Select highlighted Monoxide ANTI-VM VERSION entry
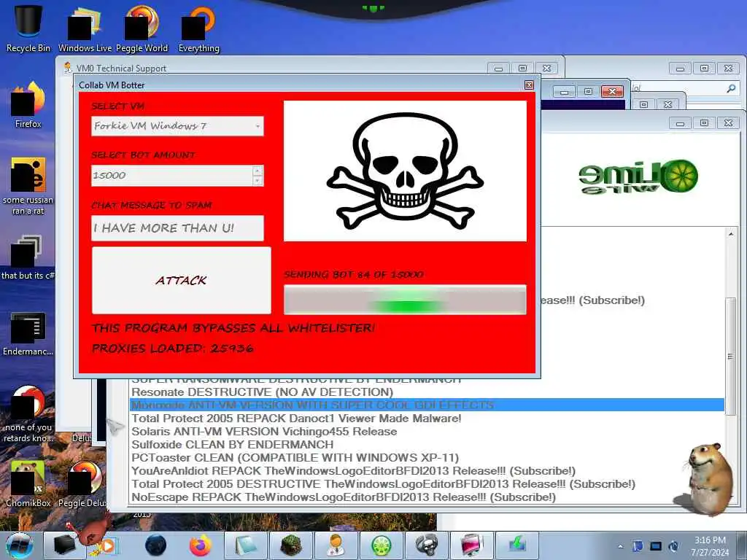Viewport: 747px width, 560px height. click(427, 405)
